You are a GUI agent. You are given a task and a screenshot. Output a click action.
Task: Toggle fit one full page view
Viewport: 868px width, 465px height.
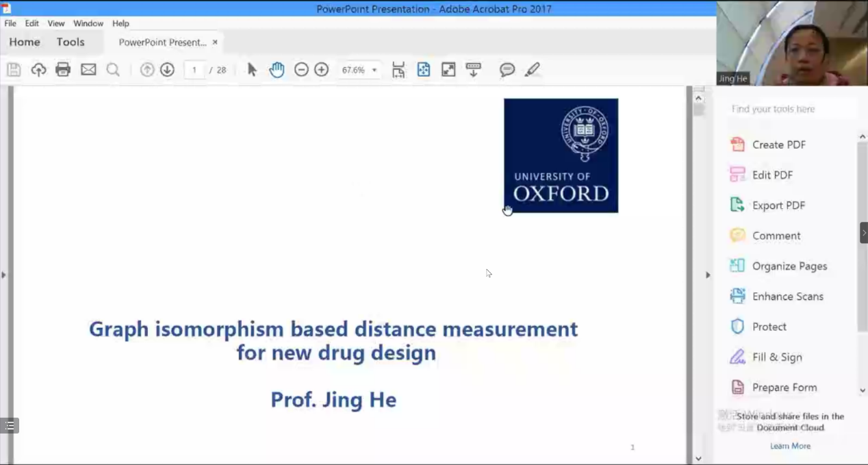tap(424, 69)
